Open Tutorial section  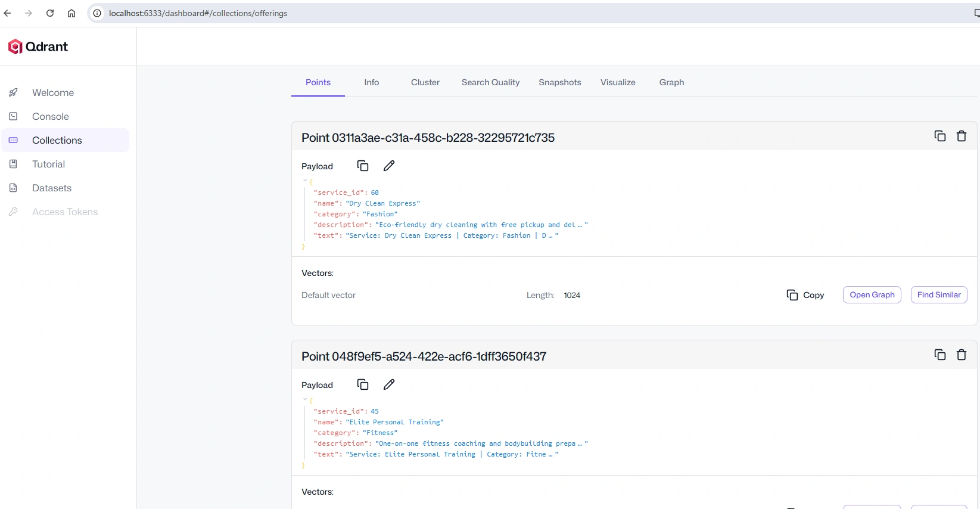[49, 164]
